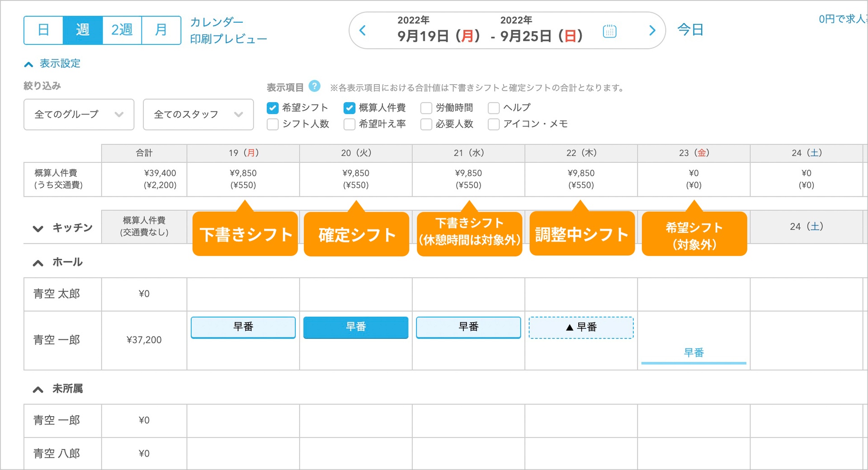Collapse the 表示設定 panel

[x=28, y=63]
